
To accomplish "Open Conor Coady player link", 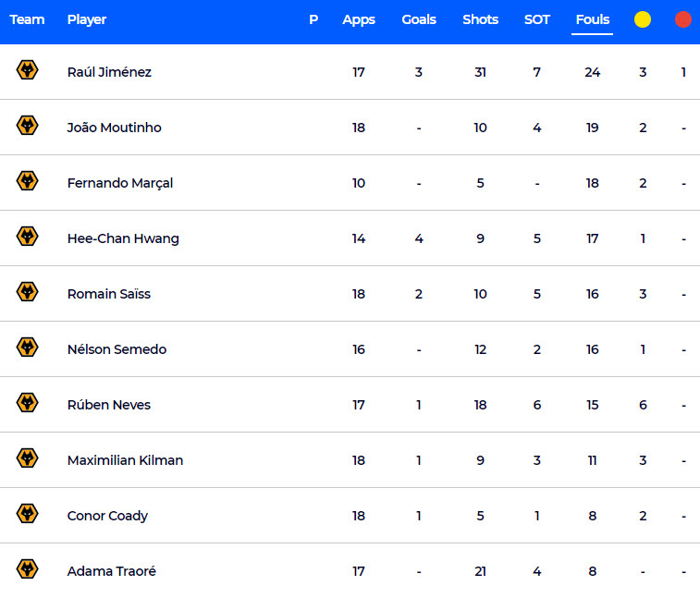I will (x=107, y=516).
